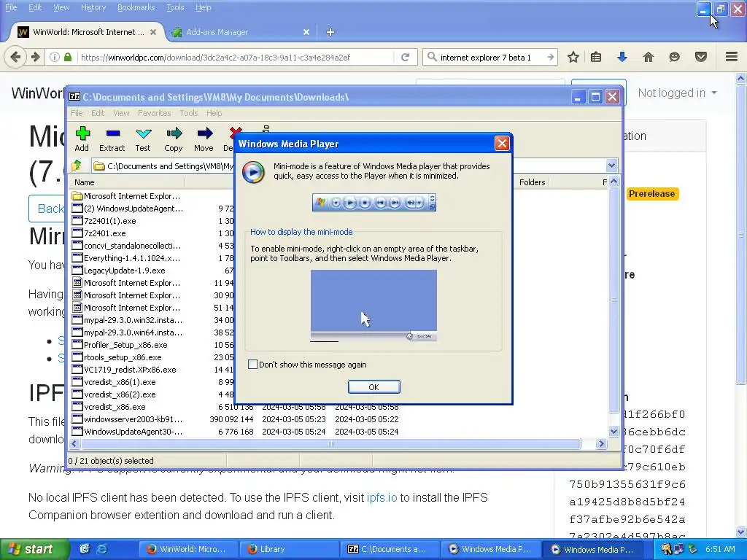Open 7-Zip View menu
Viewport: 747px width, 560px height.
[121, 113]
